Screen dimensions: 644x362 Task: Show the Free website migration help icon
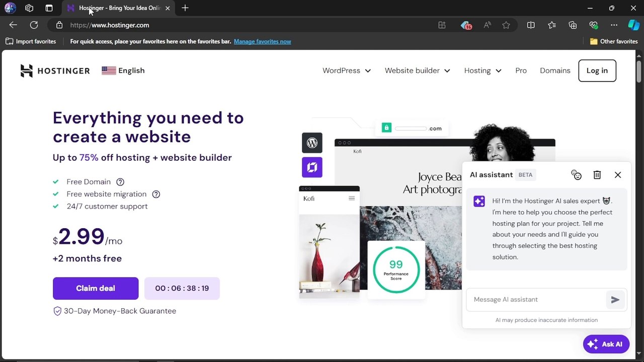tap(156, 194)
